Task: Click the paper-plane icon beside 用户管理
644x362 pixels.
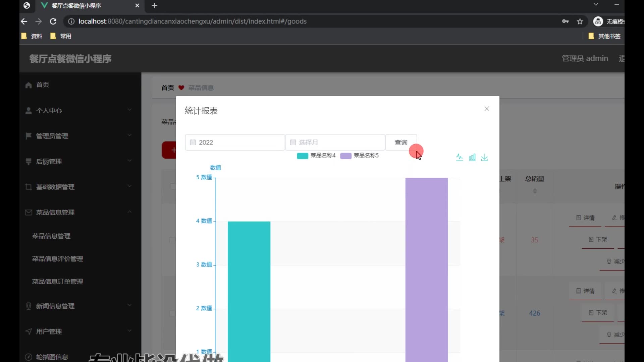Action: [x=29, y=331]
